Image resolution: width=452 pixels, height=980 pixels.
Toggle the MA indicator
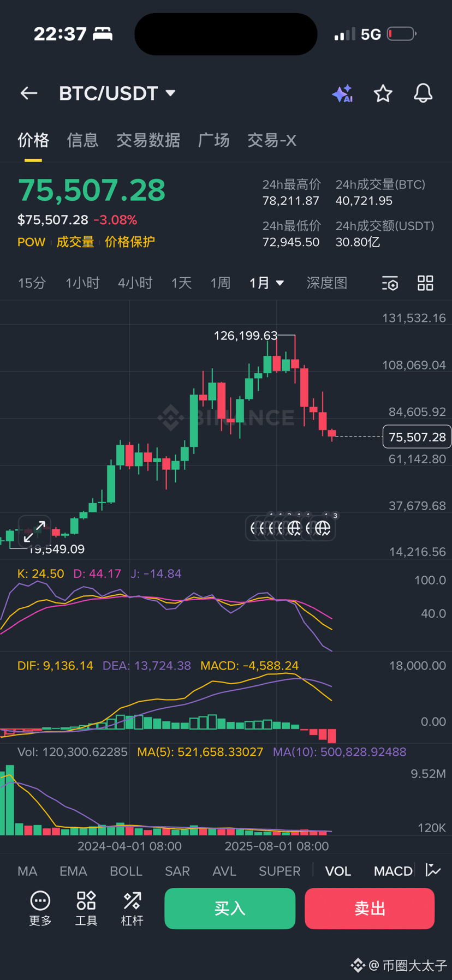click(x=27, y=871)
